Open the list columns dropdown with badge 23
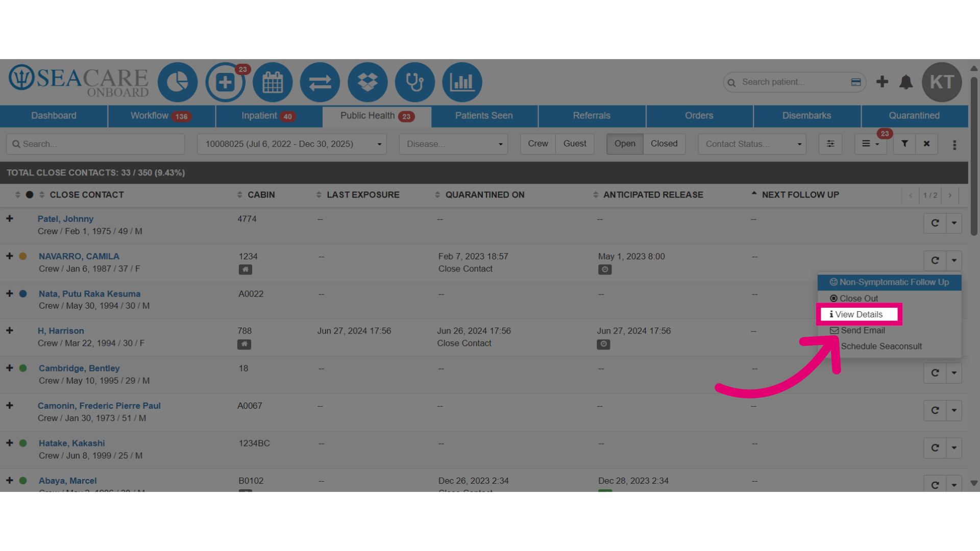Image resolution: width=980 pixels, height=551 pixels. [870, 144]
